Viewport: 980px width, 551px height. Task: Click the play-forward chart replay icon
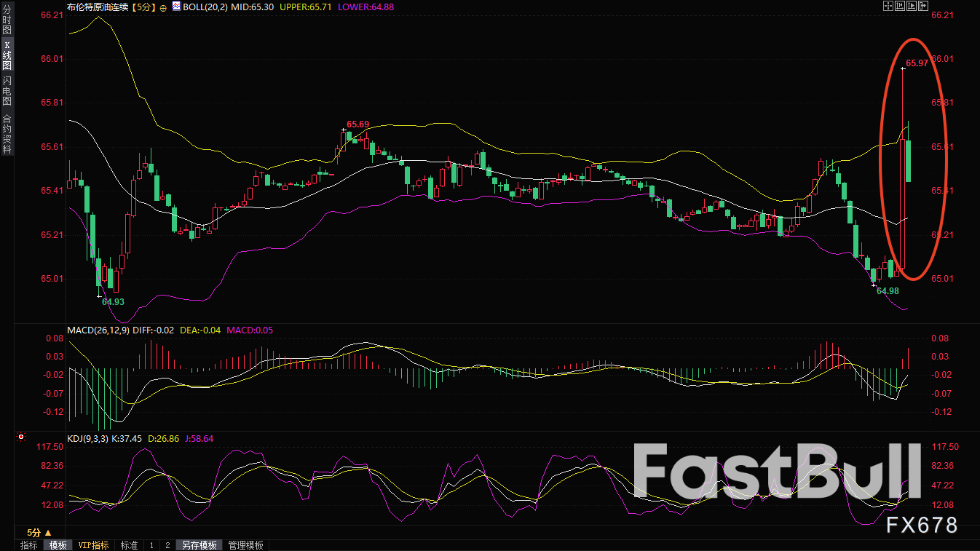coord(912,6)
